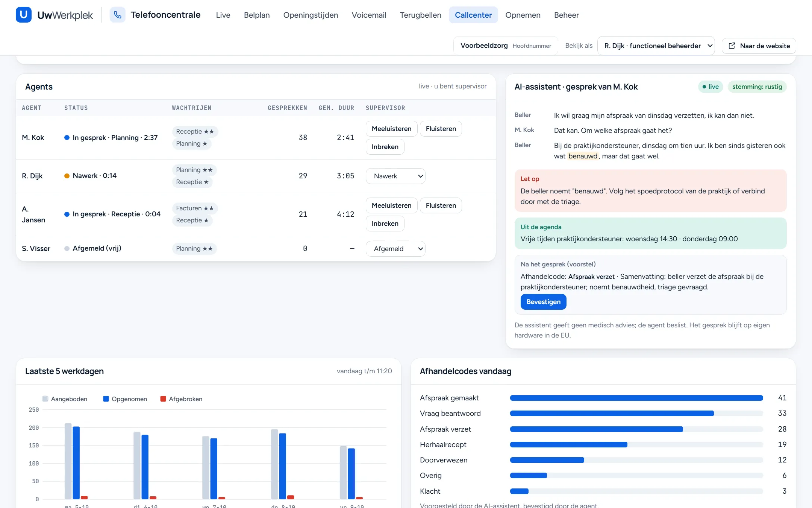This screenshot has width=812, height=508.
Task: Toggle the Aangeboden legend swatch
Action: [45, 399]
